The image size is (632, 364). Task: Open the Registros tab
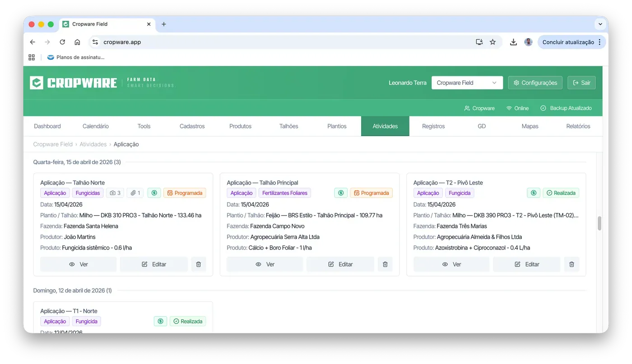point(433,126)
